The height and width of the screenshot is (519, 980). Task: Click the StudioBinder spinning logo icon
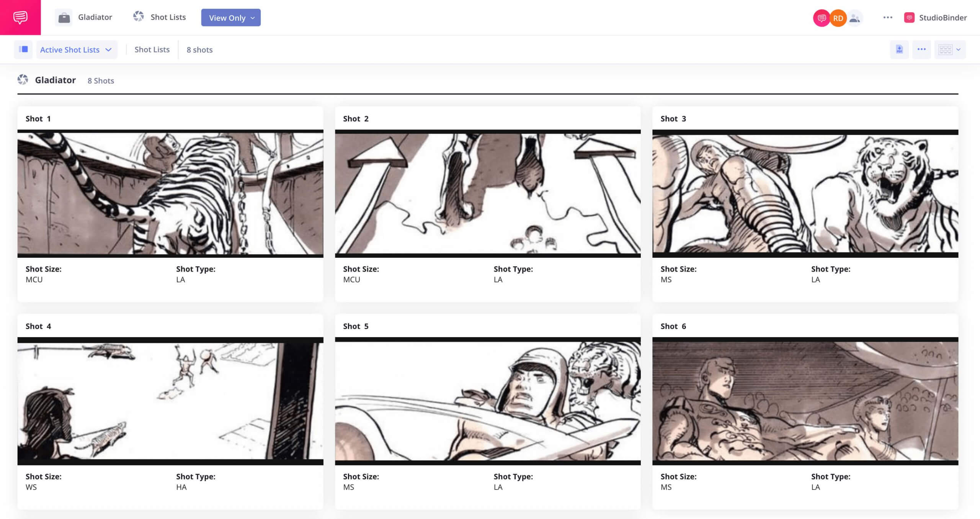click(x=909, y=17)
